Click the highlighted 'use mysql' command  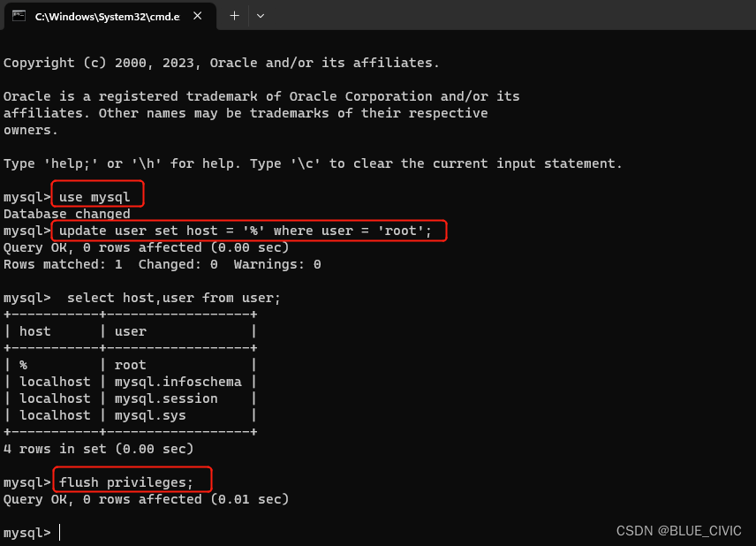94,197
